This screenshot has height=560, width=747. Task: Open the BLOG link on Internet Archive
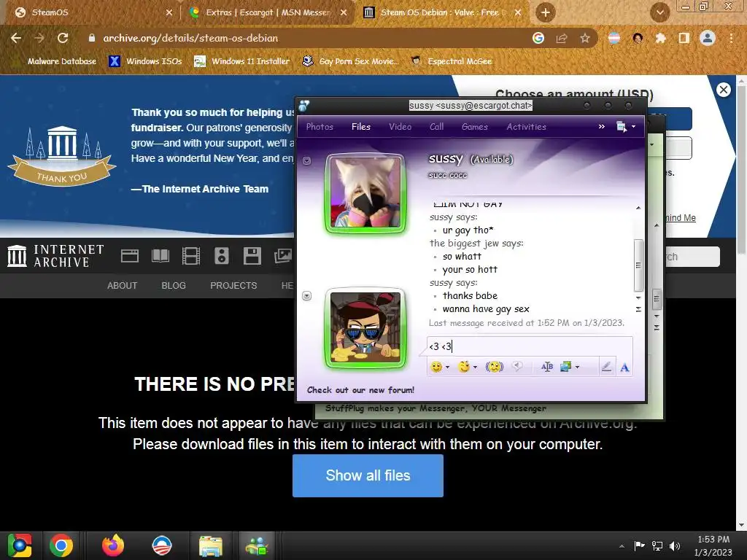(x=174, y=285)
